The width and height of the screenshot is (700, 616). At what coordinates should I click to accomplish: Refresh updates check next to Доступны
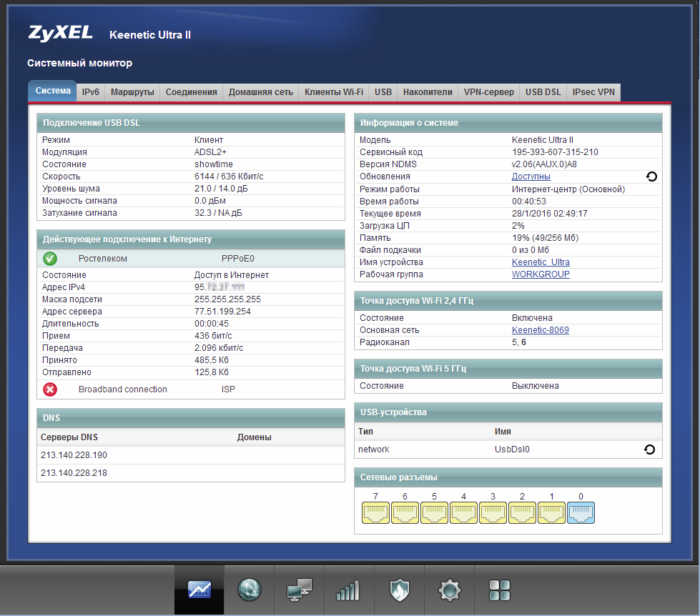(x=651, y=177)
